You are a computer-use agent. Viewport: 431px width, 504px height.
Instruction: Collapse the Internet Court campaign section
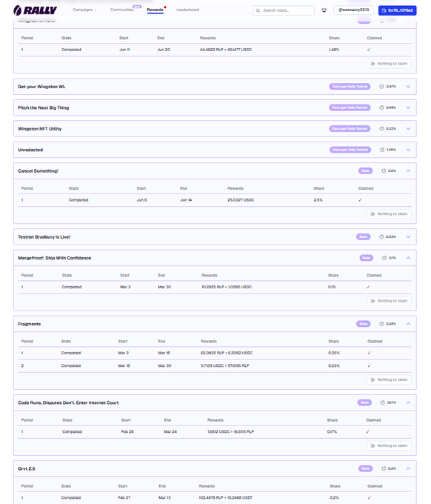click(408, 402)
